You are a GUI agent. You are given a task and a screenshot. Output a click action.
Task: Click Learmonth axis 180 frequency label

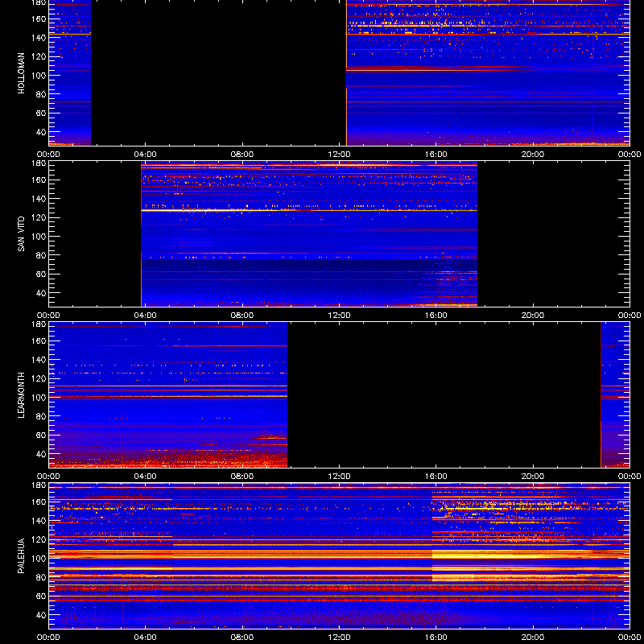[39, 324]
